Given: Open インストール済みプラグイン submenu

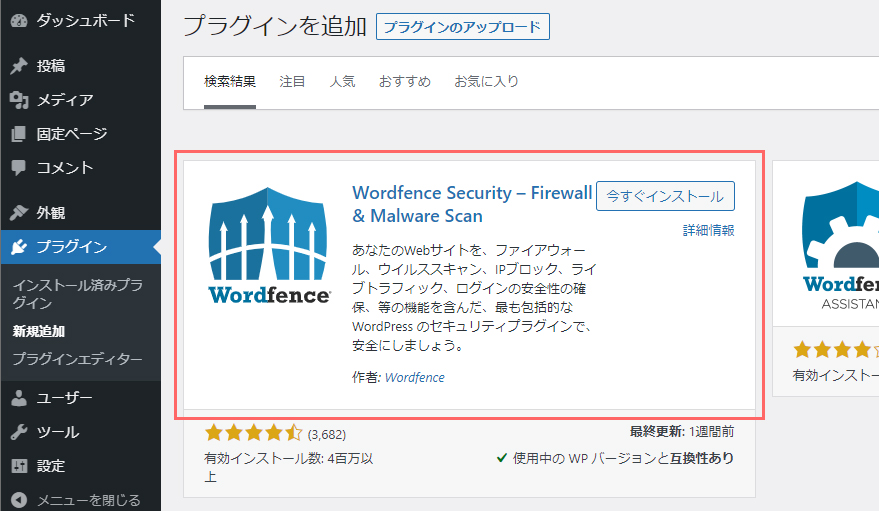Looking at the screenshot, I should pyautogui.click(x=78, y=294).
